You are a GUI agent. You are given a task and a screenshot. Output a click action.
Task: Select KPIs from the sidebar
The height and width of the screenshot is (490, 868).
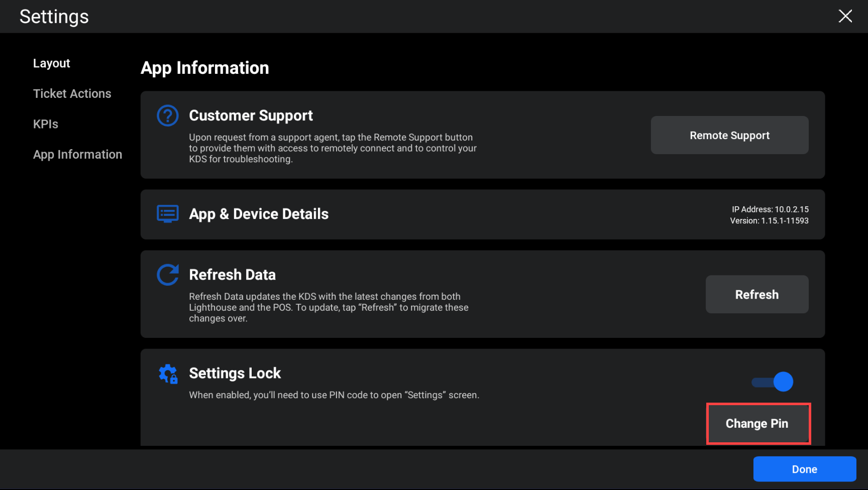pos(45,124)
